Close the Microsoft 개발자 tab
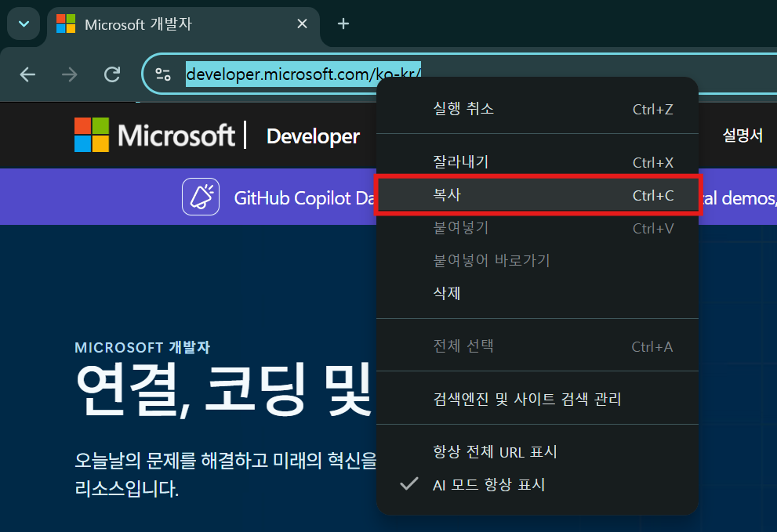The width and height of the screenshot is (777, 532). click(303, 24)
